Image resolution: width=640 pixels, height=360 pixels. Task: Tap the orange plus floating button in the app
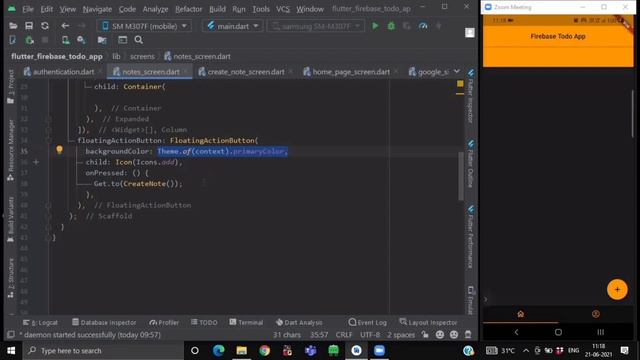click(x=617, y=289)
